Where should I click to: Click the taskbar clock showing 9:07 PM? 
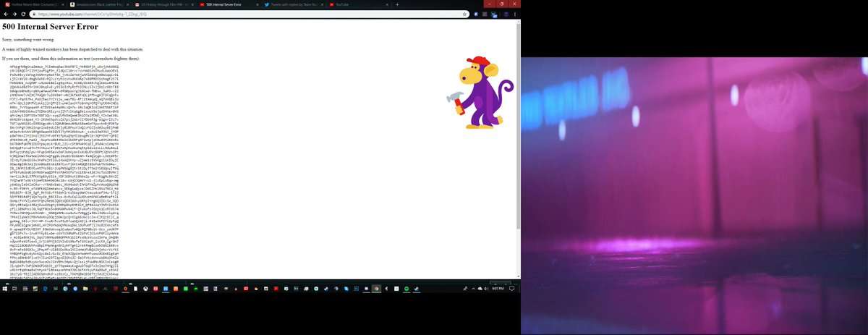click(x=498, y=288)
